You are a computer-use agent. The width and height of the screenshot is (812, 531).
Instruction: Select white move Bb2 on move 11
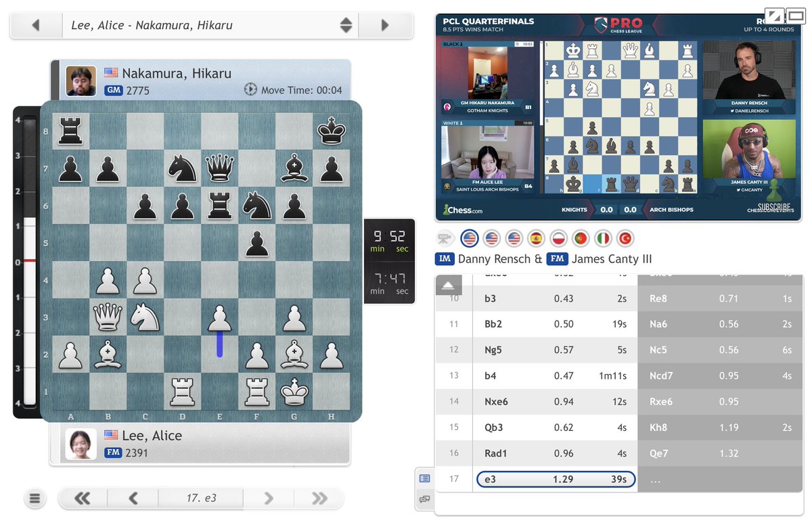[556, 324]
